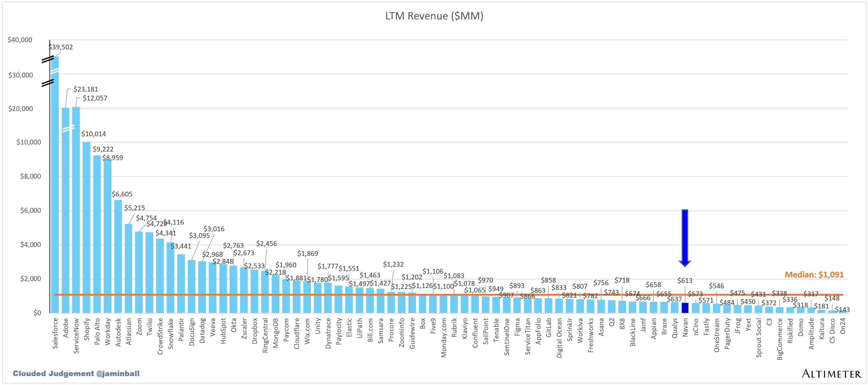Click the $23,181 data label

coord(86,89)
